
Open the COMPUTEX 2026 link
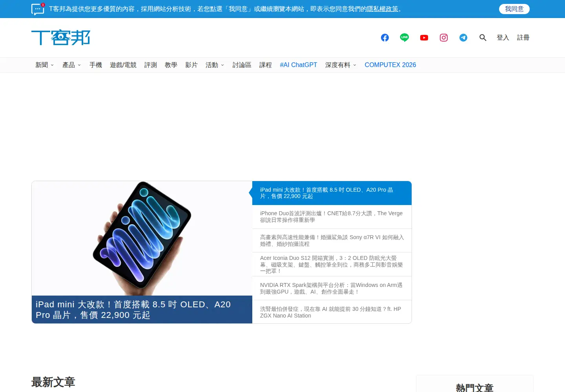(x=390, y=65)
